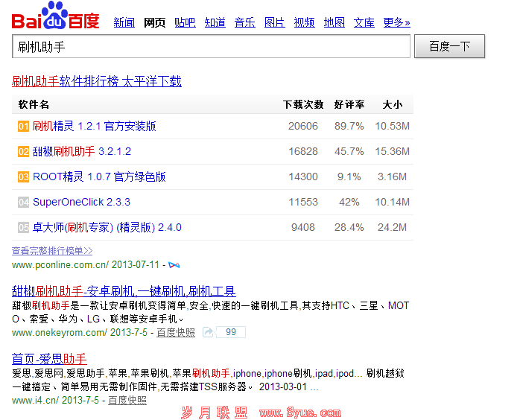Click the Baidu logo
This screenshot has width=520, height=420.
click(x=55, y=15)
